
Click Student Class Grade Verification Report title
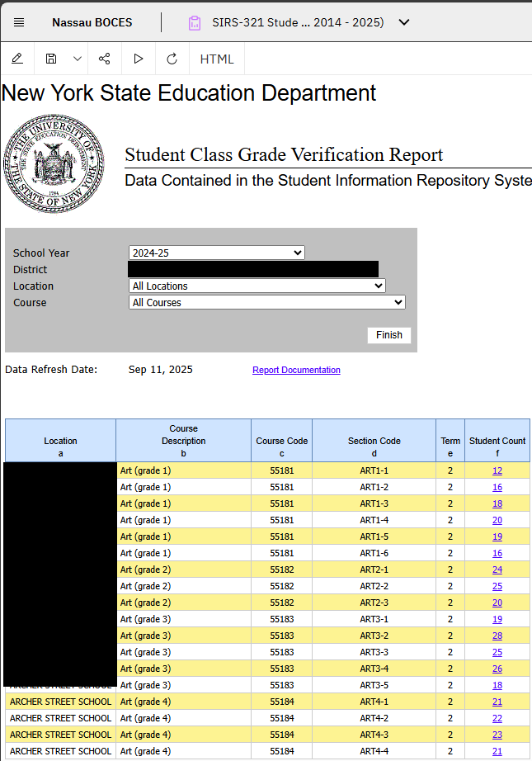tap(284, 155)
